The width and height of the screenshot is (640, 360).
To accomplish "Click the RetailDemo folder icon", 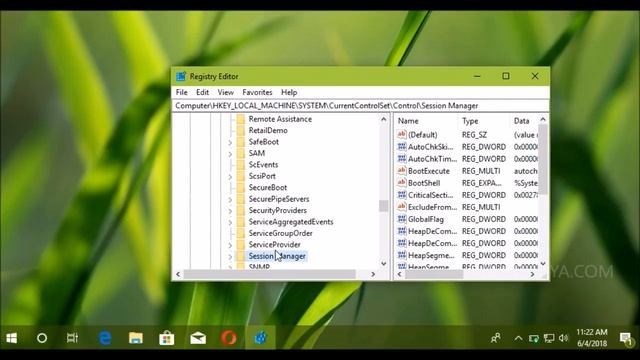I will coord(241,130).
